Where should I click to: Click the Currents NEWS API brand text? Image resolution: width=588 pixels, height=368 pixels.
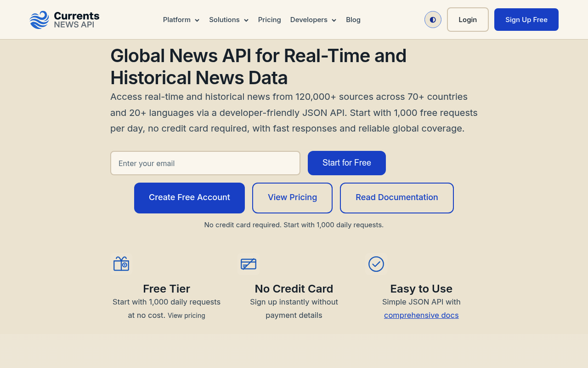[x=77, y=20]
